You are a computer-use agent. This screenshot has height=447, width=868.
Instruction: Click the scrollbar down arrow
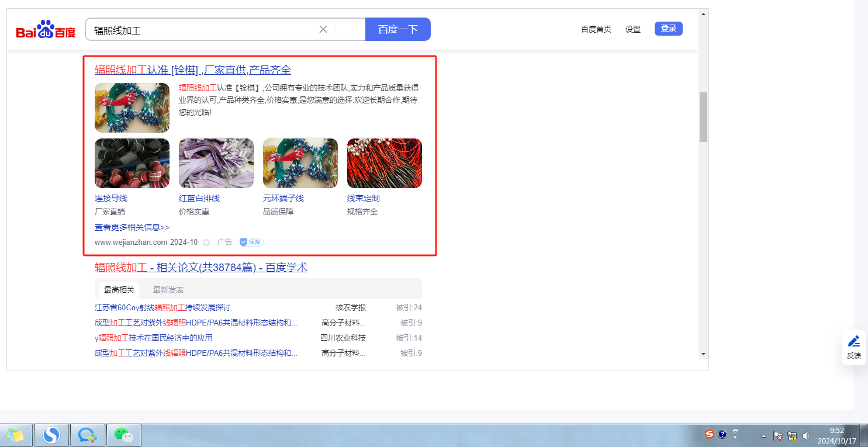tap(703, 354)
